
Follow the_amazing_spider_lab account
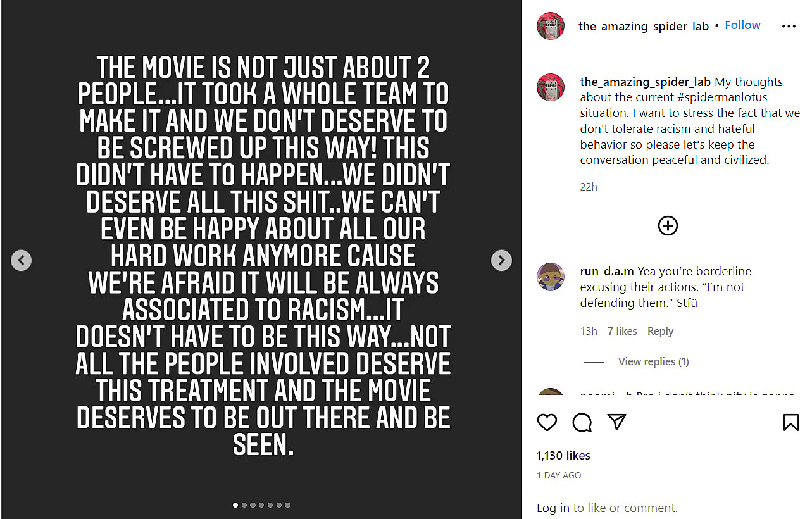[x=742, y=25]
